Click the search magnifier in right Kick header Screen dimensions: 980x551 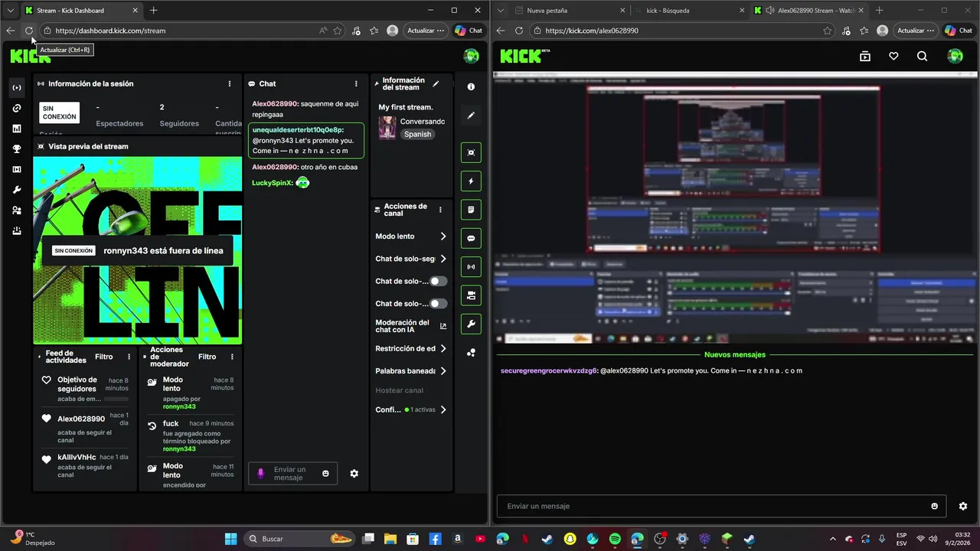click(x=922, y=56)
